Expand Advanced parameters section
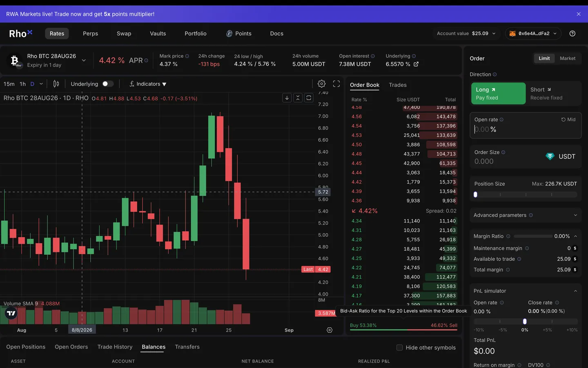 (x=526, y=215)
